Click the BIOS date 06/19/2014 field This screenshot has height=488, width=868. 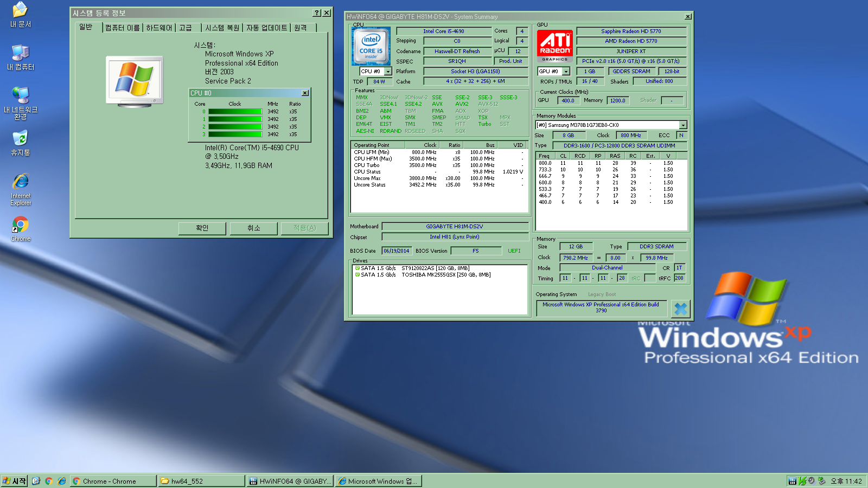tap(396, 251)
